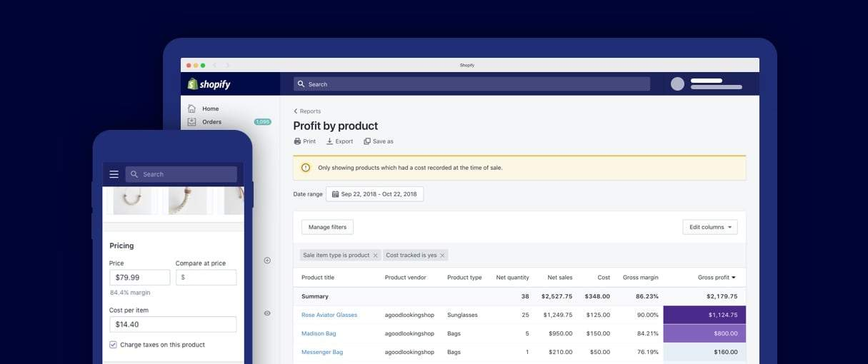Screen dimensions: 868x364
Task: Click the Summary net sales $2,527.75
Action: [x=557, y=296]
